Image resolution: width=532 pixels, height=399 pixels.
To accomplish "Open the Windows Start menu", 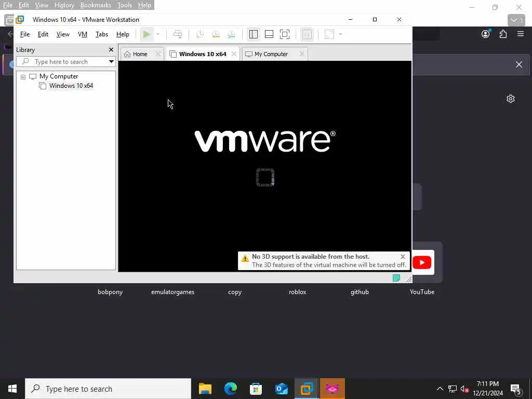I will coord(12,389).
